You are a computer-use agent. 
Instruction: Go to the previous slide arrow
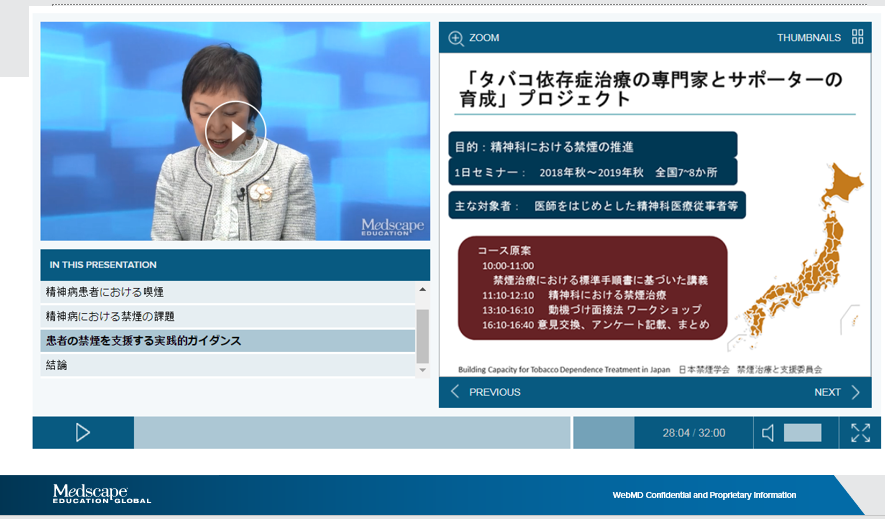(455, 392)
